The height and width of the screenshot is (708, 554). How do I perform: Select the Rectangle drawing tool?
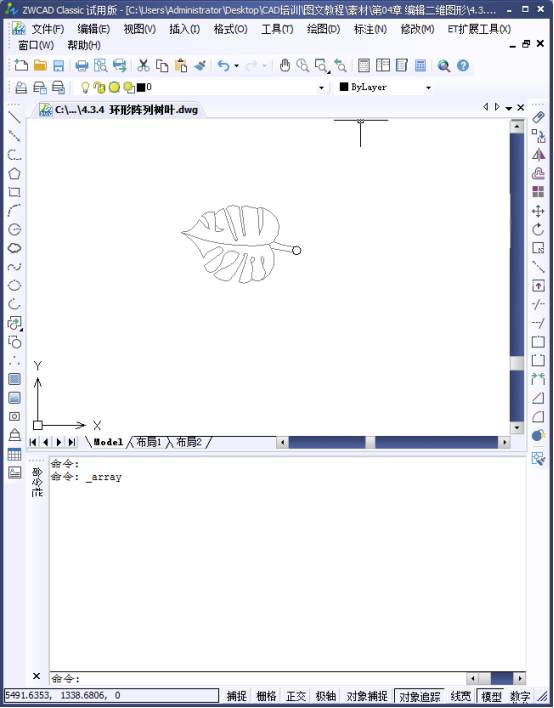(14, 192)
